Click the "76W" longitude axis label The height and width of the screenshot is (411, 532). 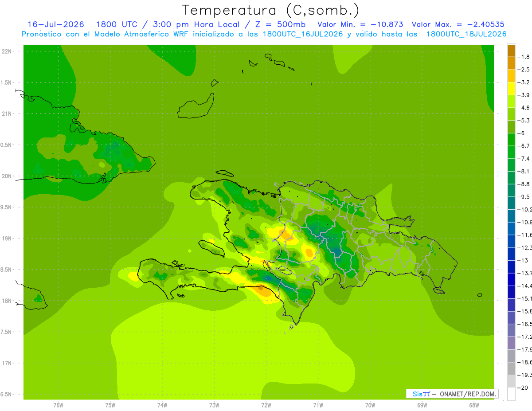tap(58, 405)
